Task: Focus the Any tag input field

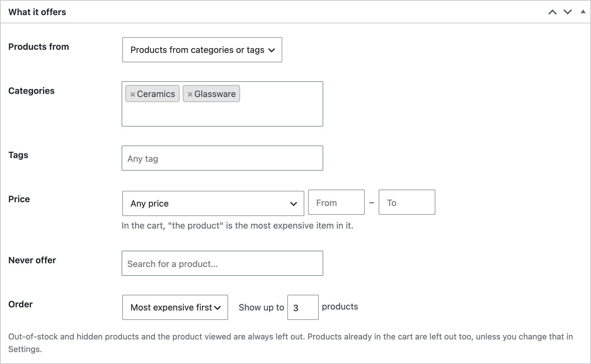Action: pos(222,158)
